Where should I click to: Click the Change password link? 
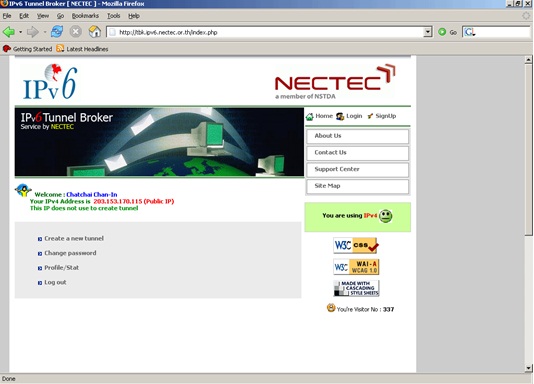tap(70, 253)
